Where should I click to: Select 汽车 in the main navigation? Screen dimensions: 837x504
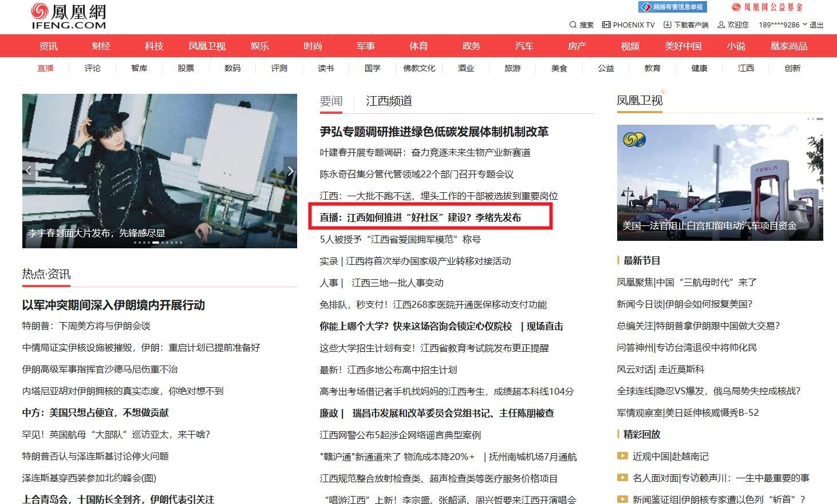point(524,46)
